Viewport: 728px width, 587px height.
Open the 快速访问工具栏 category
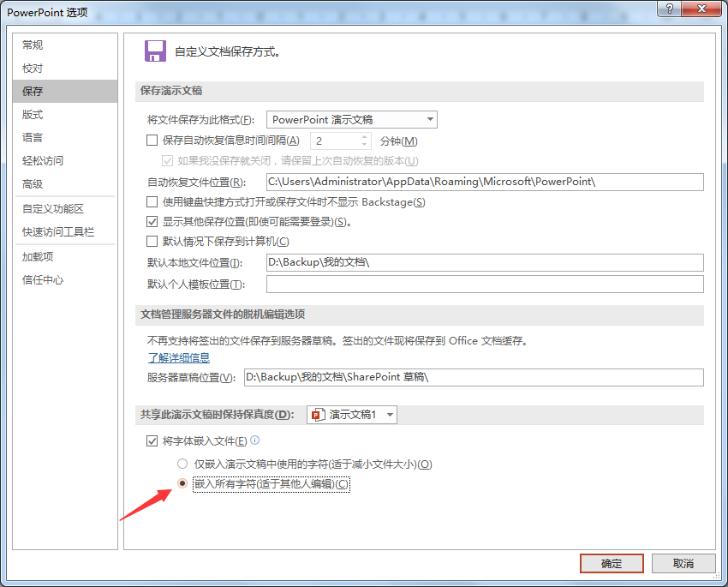click(x=65, y=231)
